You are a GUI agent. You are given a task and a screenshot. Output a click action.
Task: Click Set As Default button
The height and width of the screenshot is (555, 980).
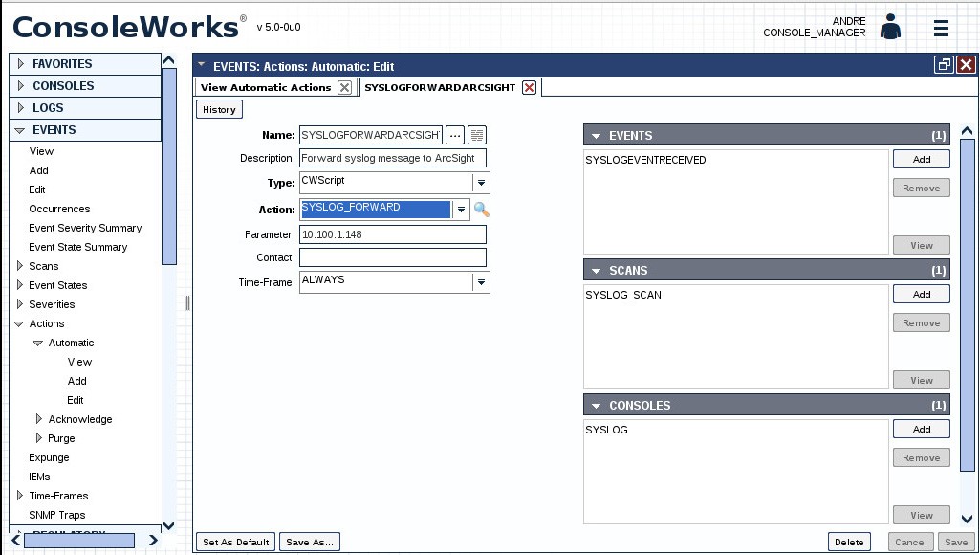pyautogui.click(x=235, y=542)
